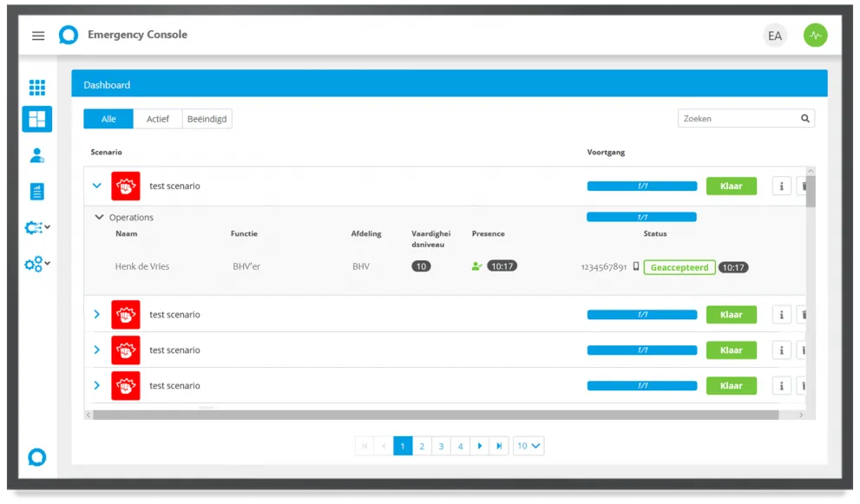Jump to the last page
This screenshot has width=860, height=504.
coord(499,446)
